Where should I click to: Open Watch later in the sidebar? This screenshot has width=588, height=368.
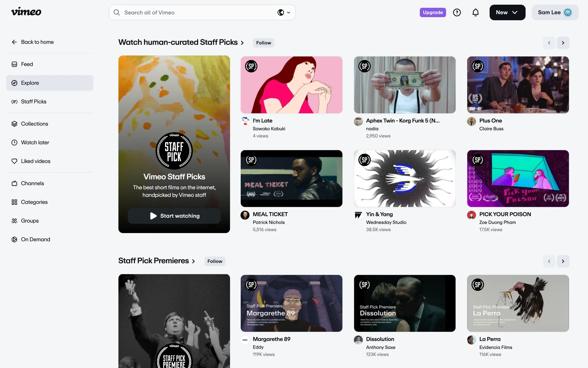tap(35, 142)
